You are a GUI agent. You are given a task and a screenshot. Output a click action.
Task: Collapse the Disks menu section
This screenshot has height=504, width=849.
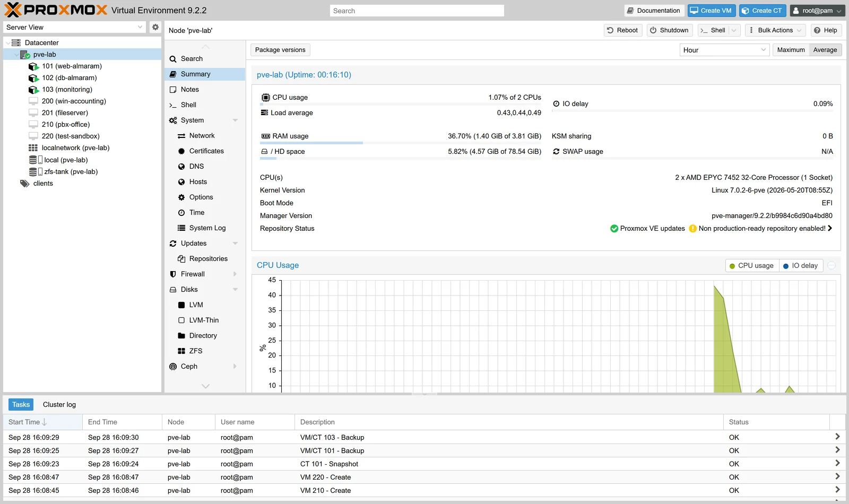coord(235,290)
